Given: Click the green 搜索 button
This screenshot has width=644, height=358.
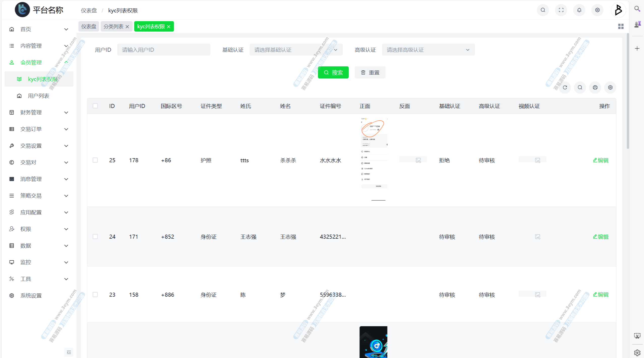Looking at the screenshot, I should pyautogui.click(x=333, y=73).
